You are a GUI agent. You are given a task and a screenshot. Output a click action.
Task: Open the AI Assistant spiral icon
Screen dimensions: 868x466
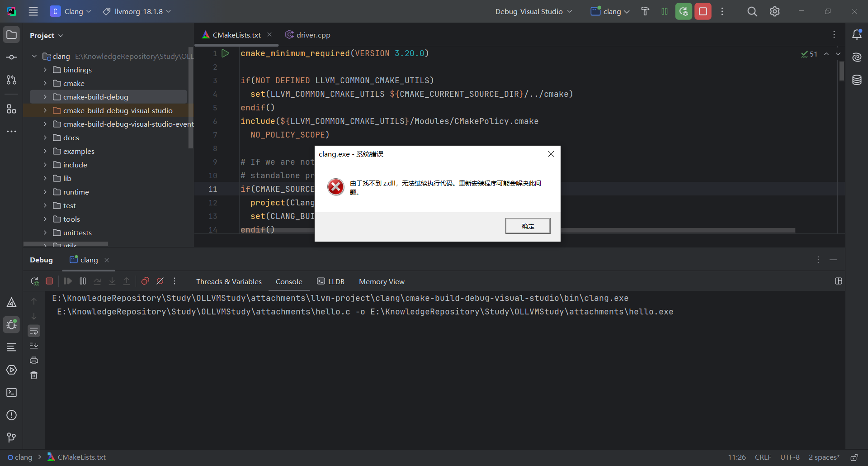click(857, 57)
